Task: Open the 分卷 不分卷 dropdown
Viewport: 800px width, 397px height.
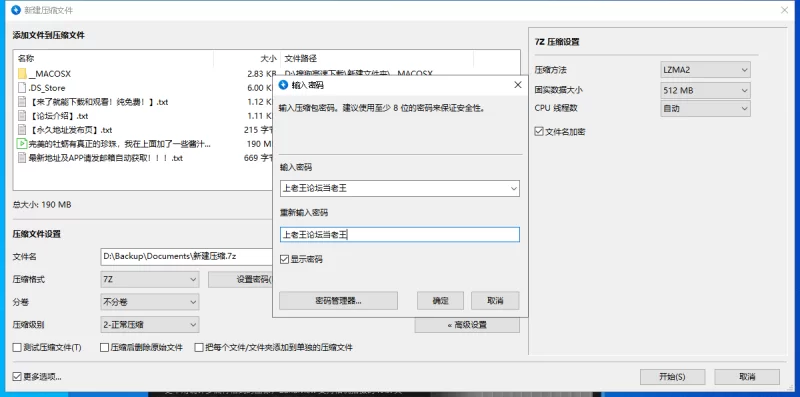Action: point(149,302)
